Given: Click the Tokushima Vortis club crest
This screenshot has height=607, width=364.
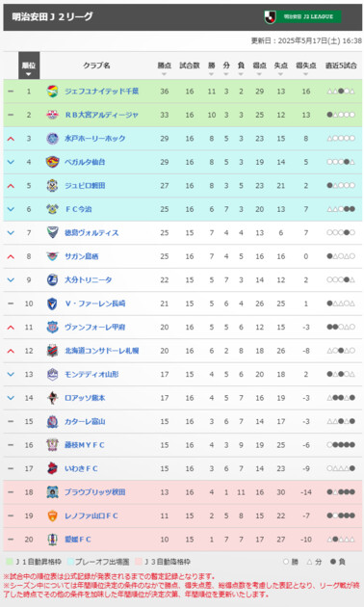Looking at the screenshot, I should 52,232.
